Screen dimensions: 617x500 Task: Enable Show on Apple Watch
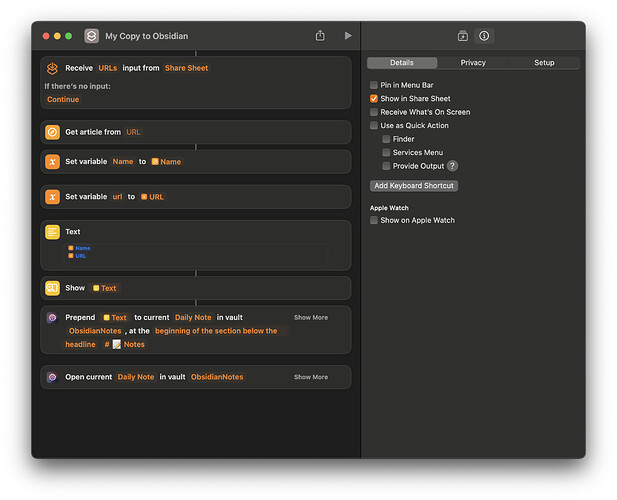point(374,220)
